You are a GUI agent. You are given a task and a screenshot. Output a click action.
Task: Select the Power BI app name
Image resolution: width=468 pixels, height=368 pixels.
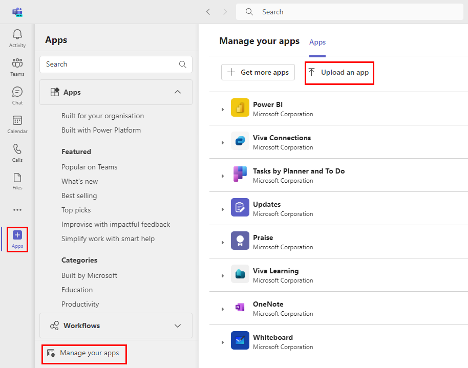click(x=267, y=104)
